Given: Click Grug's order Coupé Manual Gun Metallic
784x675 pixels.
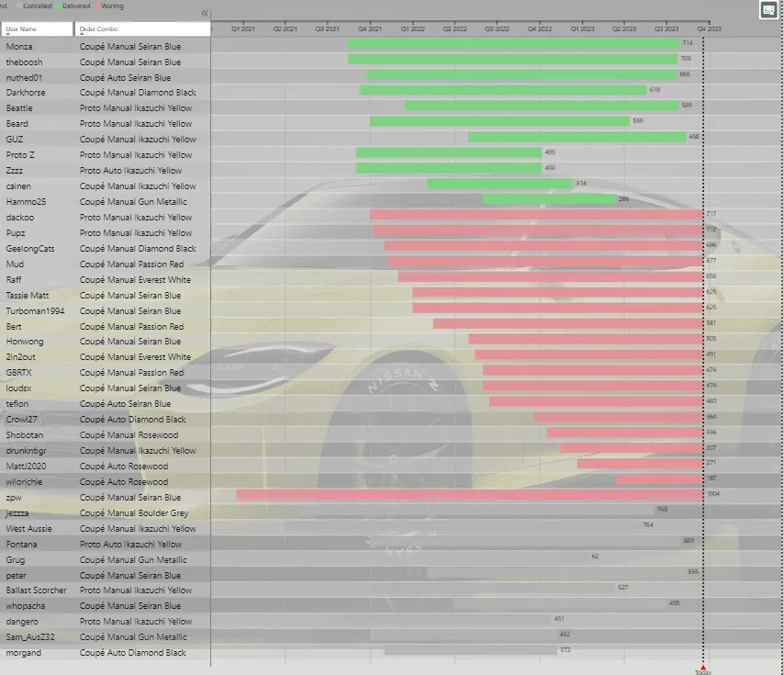Looking at the screenshot, I should click(133, 560).
